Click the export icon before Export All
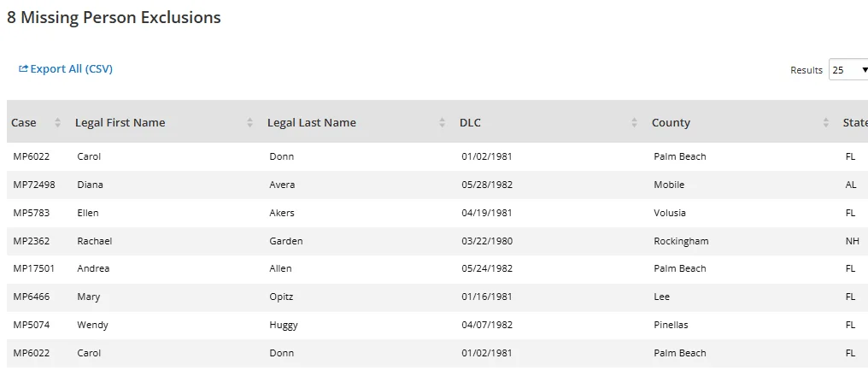Viewport: 868px width, 382px height. click(23, 69)
